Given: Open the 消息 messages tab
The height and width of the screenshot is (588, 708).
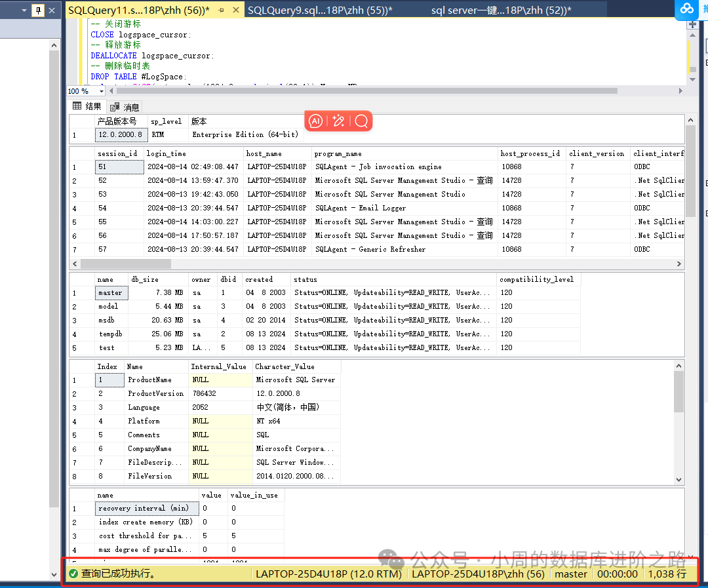Looking at the screenshot, I should point(125,107).
